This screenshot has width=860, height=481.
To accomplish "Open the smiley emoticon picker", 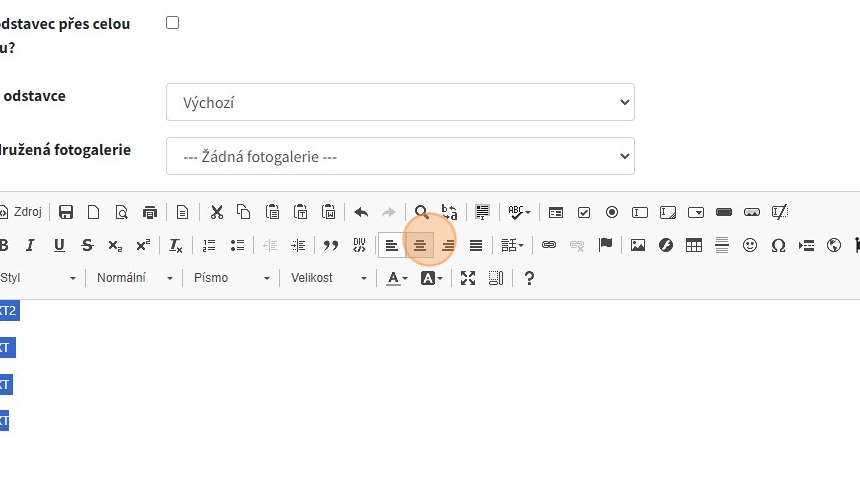I will click(750, 245).
